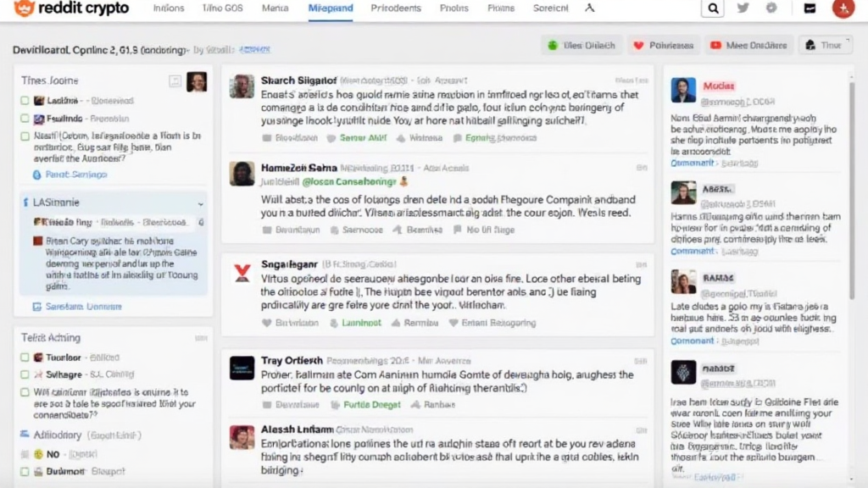Screen dimensions: 868x488
Task: Expand the Telrit Aching panel options
Action: [200, 337]
